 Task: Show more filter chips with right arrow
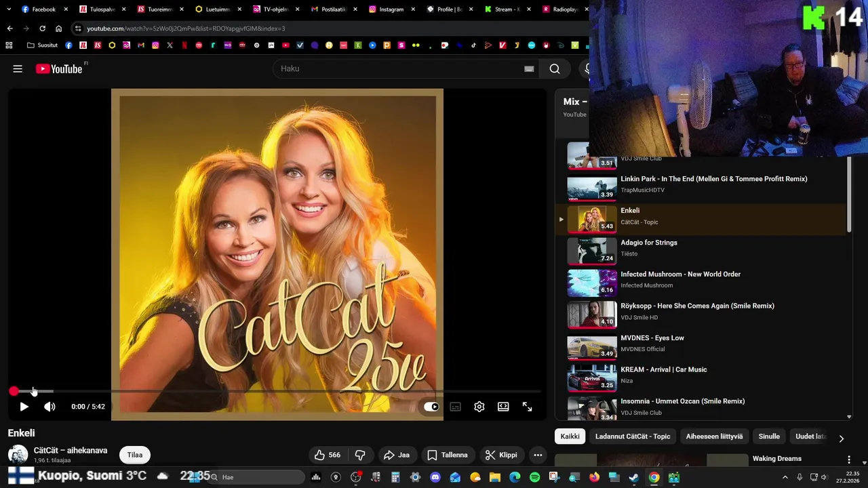pos(841,439)
